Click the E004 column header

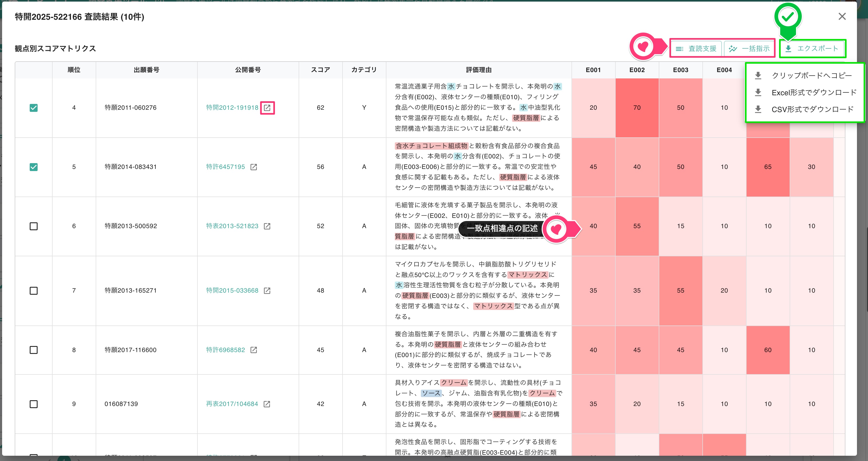point(724,70)
